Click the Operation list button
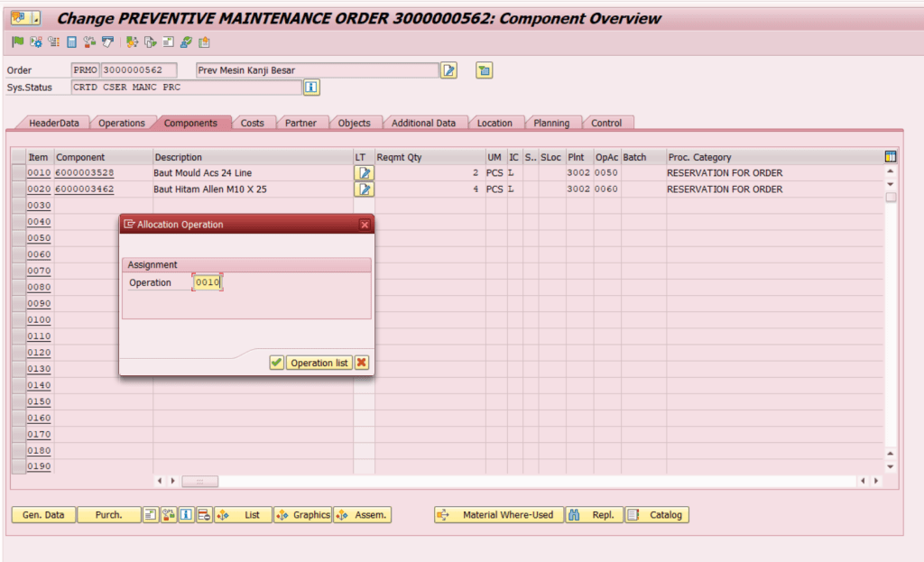This screenshot has height=562, width=924. tap(319, 363)
